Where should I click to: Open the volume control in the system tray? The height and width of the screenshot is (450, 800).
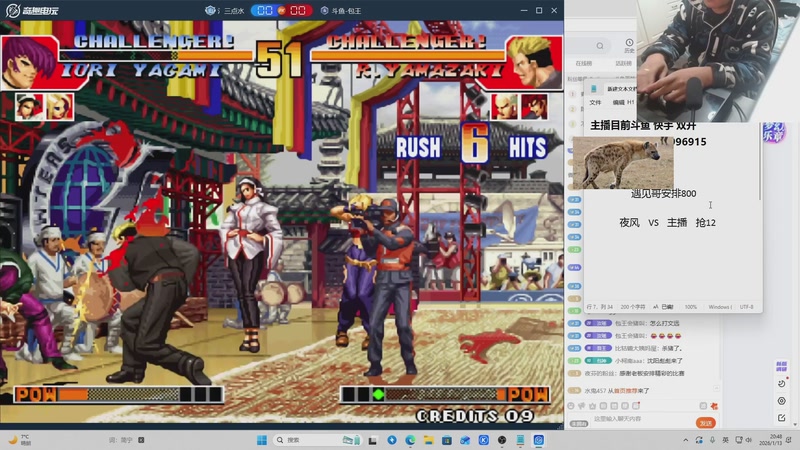point(748,440)
